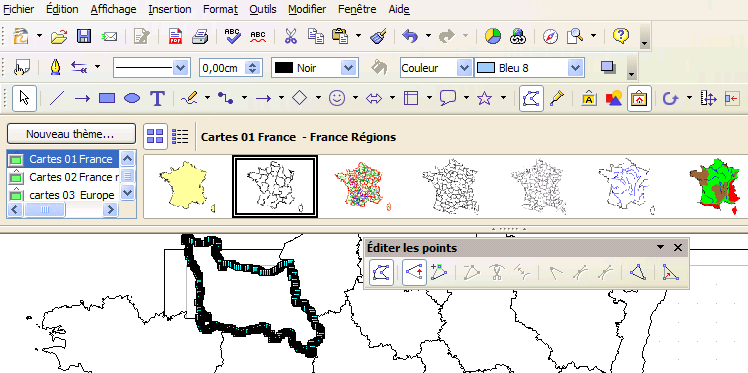Switch gallery to icon view
The height and width of the screenshot is (373, 748).
click(x=155, y=136)
